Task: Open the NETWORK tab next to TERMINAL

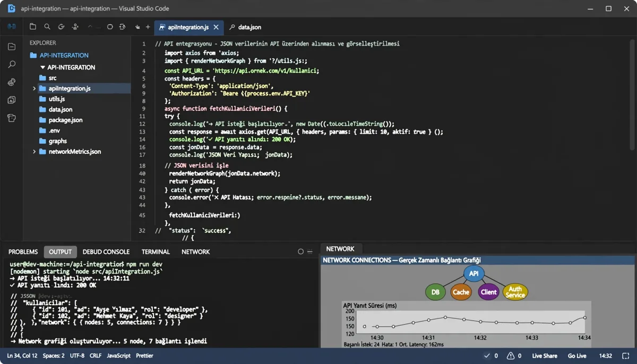Action: point(195,252)
